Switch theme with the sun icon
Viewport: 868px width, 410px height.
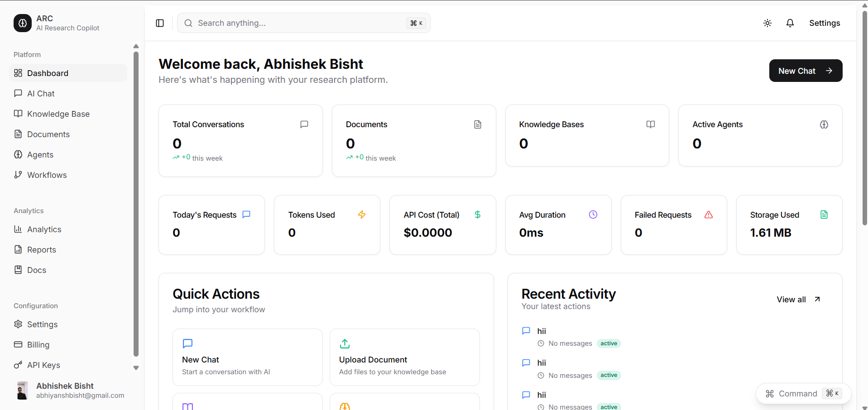point(767,23)
